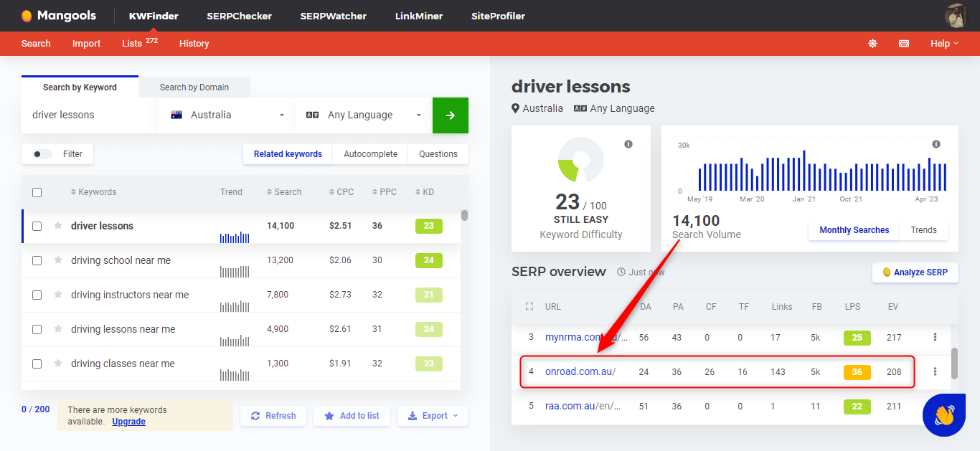Check the driving school near me checkbox

click(37, 260)
